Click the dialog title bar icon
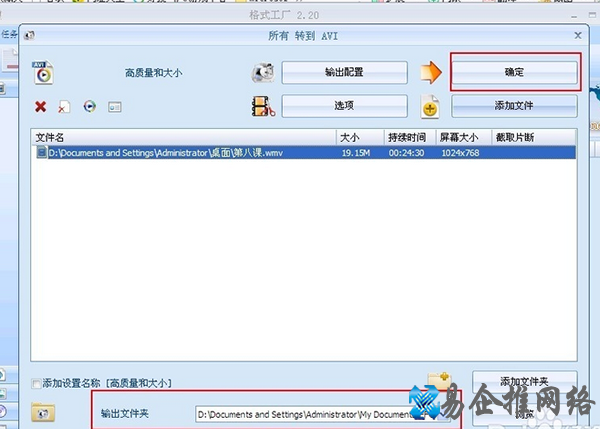The height and width of the screenshot is (429, 600). 29,36
